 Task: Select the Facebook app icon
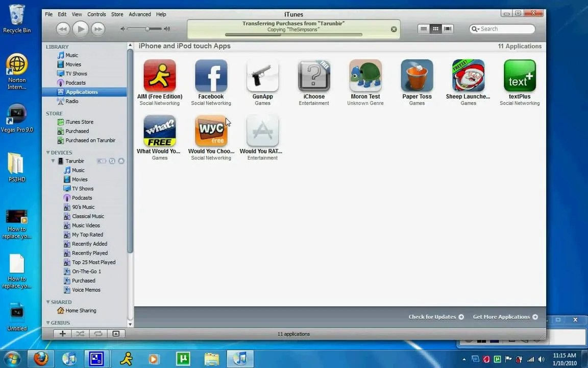211,76
